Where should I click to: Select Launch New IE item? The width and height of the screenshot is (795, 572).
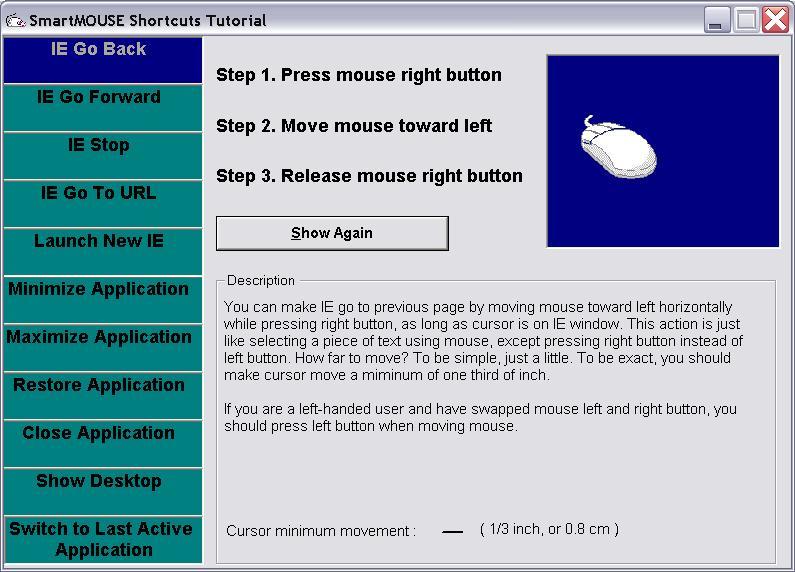[x=102, y=252]
